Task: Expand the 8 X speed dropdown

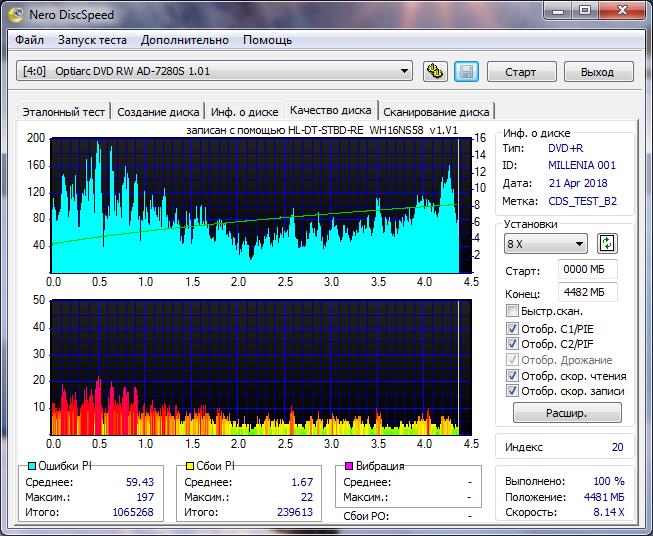Action: tap(546, 244)
